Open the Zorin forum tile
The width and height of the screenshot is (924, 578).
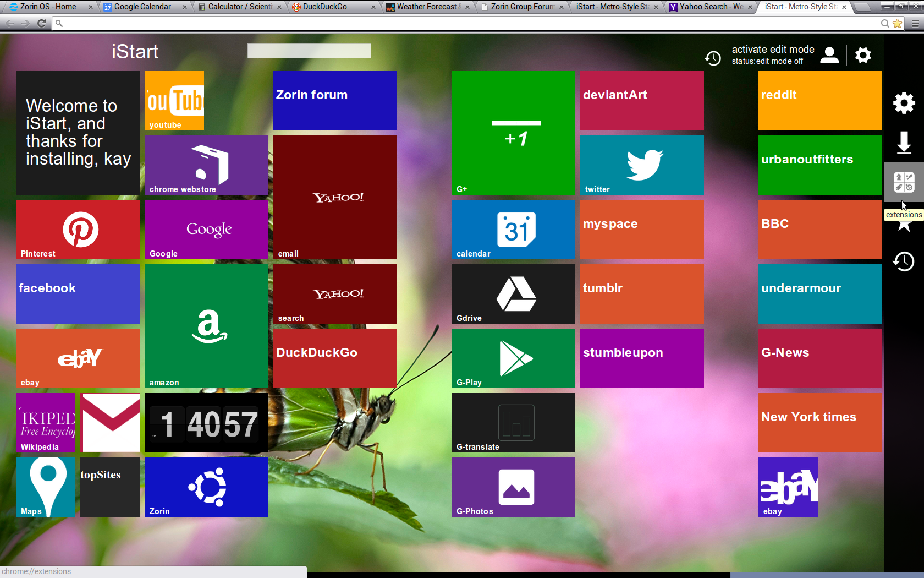click(335, 101)
